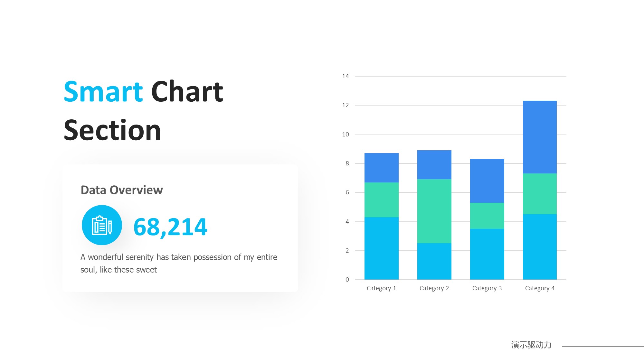Image resolution: width=644 pixels, height=362 pixels.
Task: Click the clipboard icon in blue circle
Action: pyautogui.click(x=102, y=225)
